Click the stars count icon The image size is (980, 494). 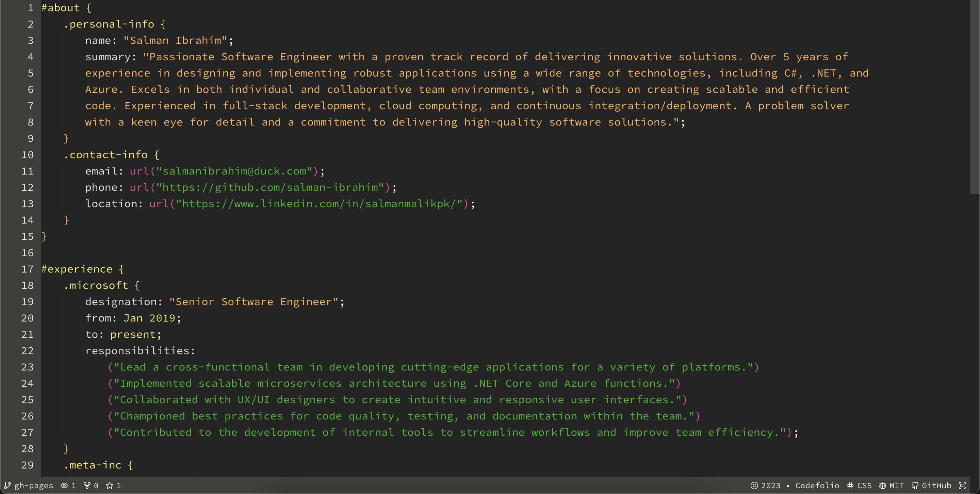(110, 485)
